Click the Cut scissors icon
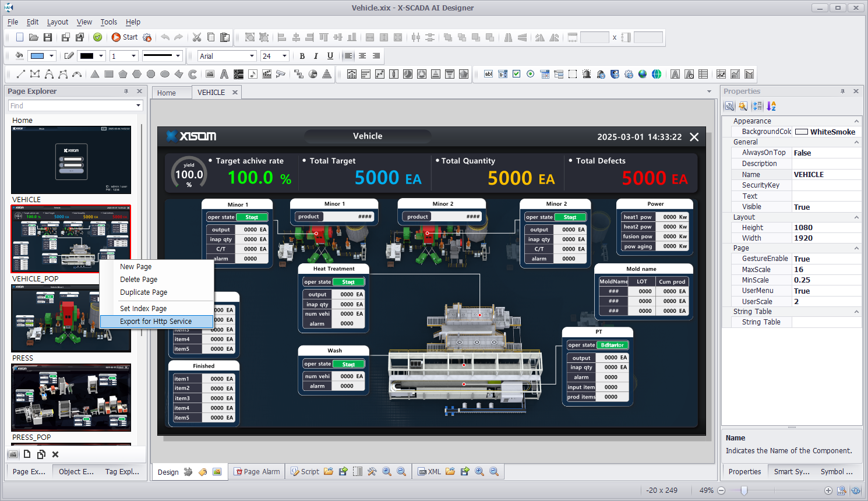The height and width of the screenshot is (501, 868). 197,37
